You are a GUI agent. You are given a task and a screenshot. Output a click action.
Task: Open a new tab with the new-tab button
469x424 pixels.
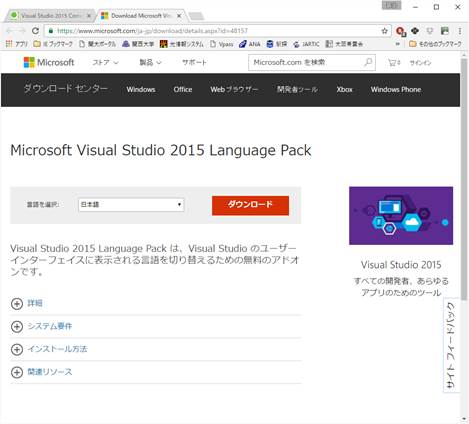(x=196, y=16)
